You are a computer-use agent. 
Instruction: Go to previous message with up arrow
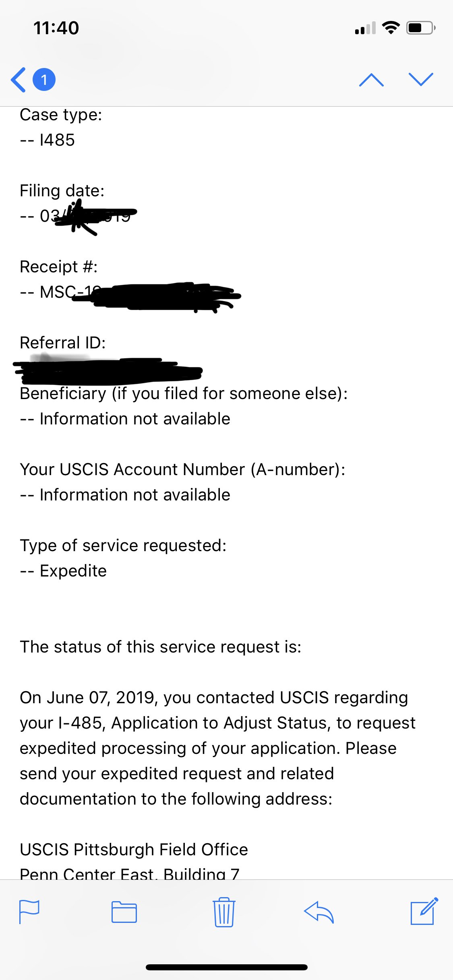(371, 80)
